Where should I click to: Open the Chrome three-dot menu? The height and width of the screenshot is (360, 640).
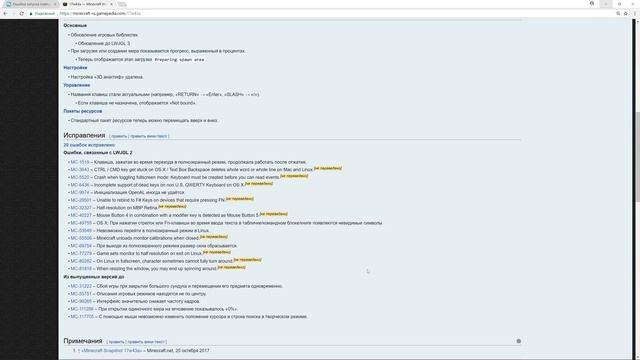click(635, 13)
